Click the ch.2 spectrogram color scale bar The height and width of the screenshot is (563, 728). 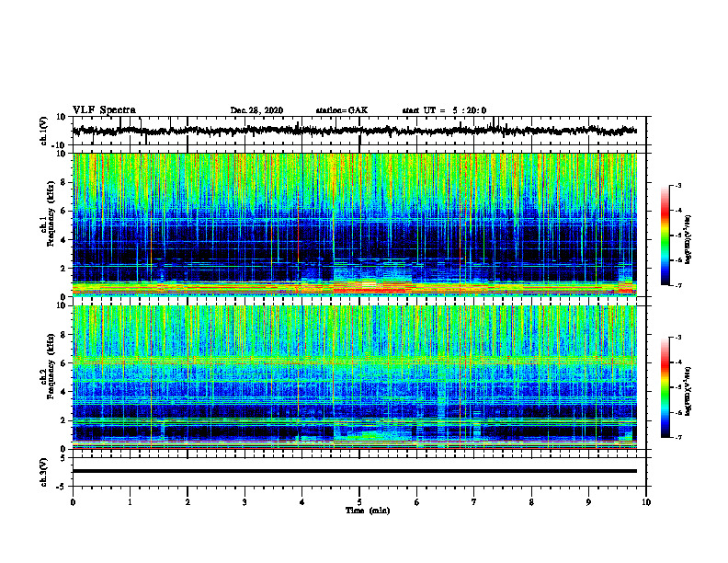tap(665, 387)
